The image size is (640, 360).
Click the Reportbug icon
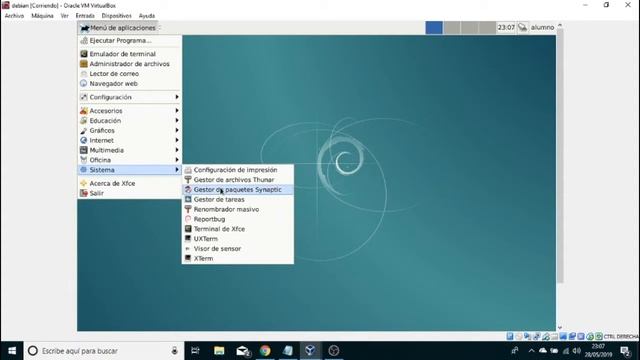pos(188,219)
